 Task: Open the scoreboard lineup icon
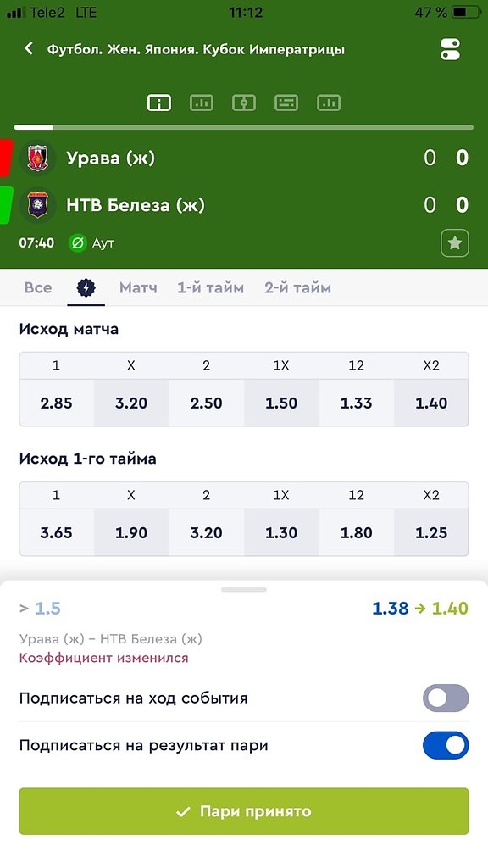tap(286, 103)
